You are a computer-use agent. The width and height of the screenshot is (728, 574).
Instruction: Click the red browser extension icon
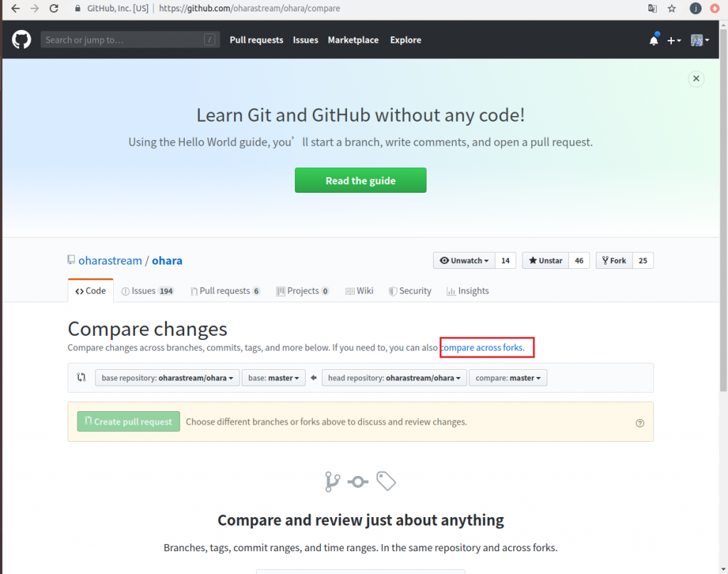pos(715,9)
